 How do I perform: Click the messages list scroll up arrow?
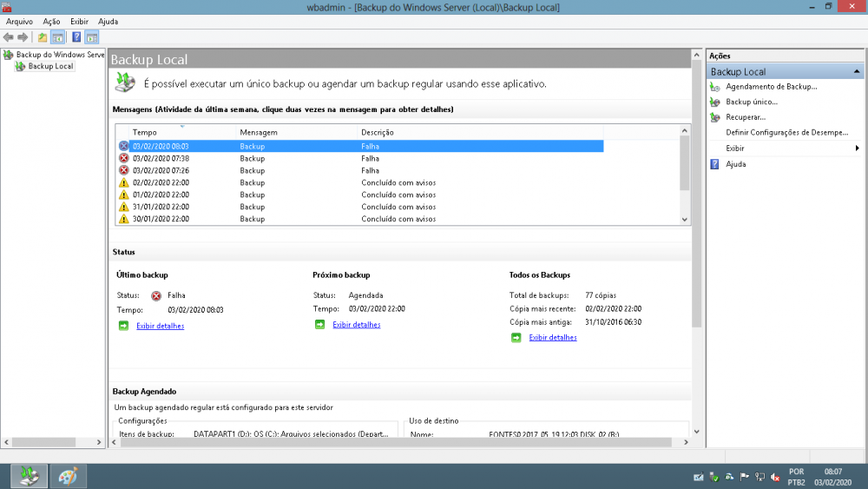tap(685, 130)
